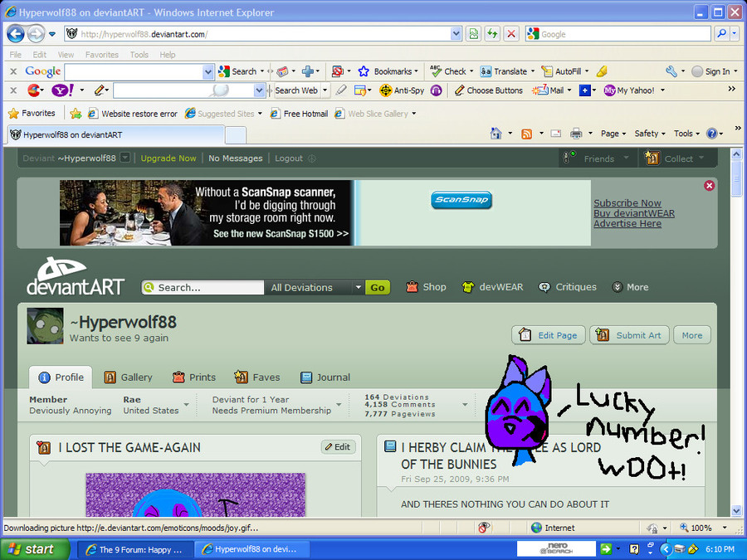Click the Hyperwolf88 avatar image
The height and width of the screenshot is (560, 747).
coord(46,326)
